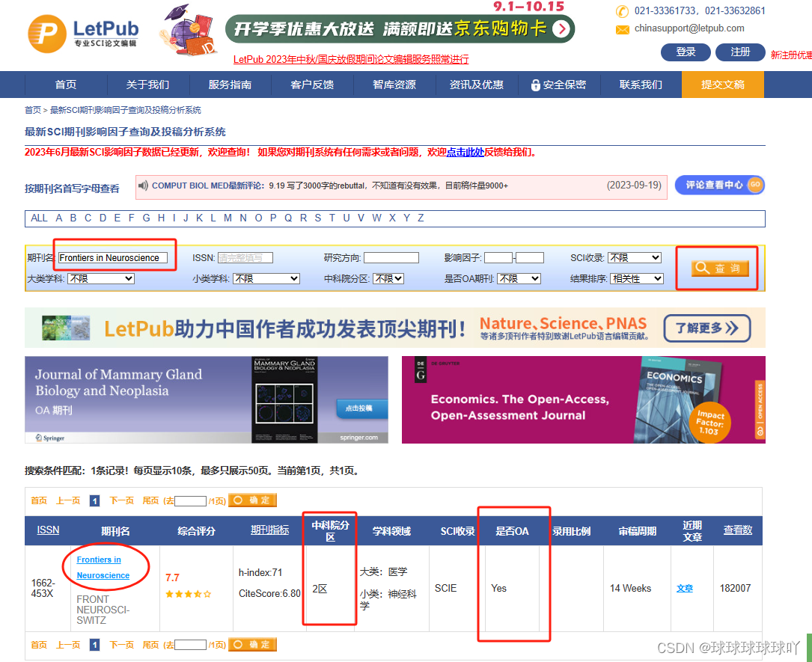Open the 中科院分区 dropdown

coord(388,278)
